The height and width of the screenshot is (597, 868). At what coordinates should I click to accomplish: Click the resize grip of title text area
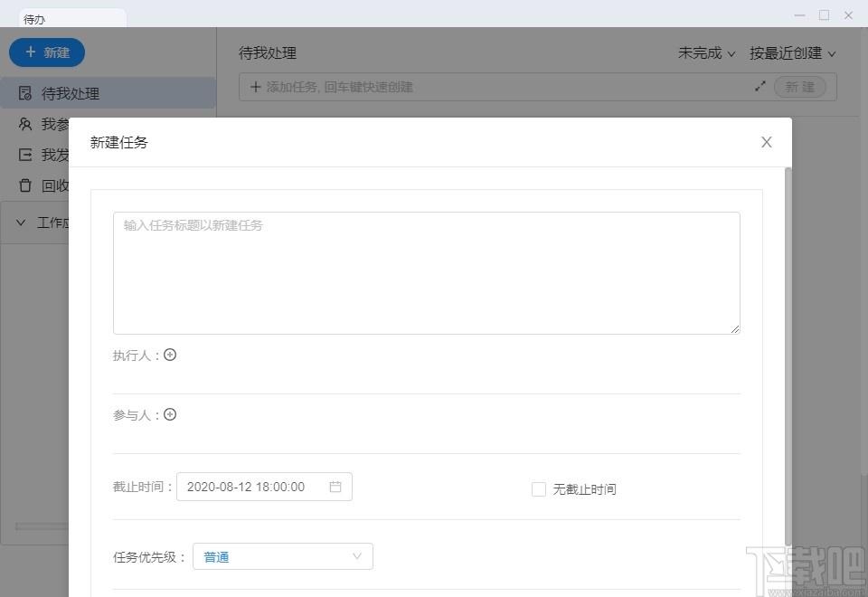[734, 329]
